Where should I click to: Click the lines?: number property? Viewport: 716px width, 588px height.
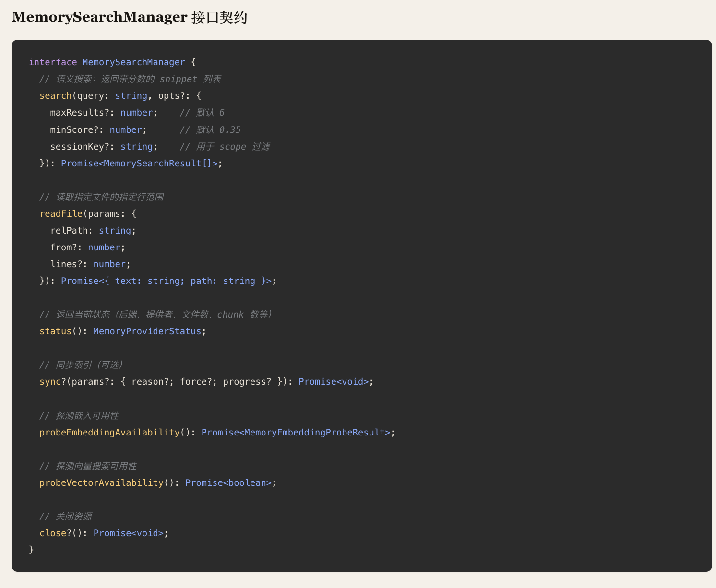point(90,264)
